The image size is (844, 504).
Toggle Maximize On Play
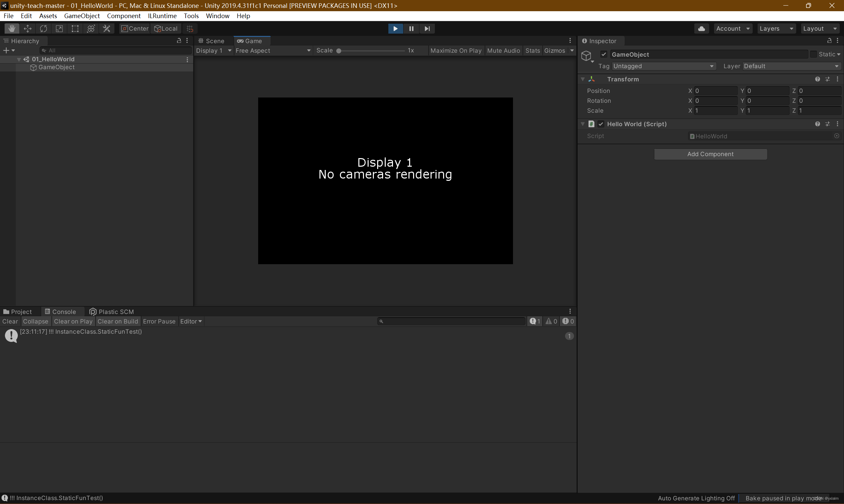pos(456,51)
